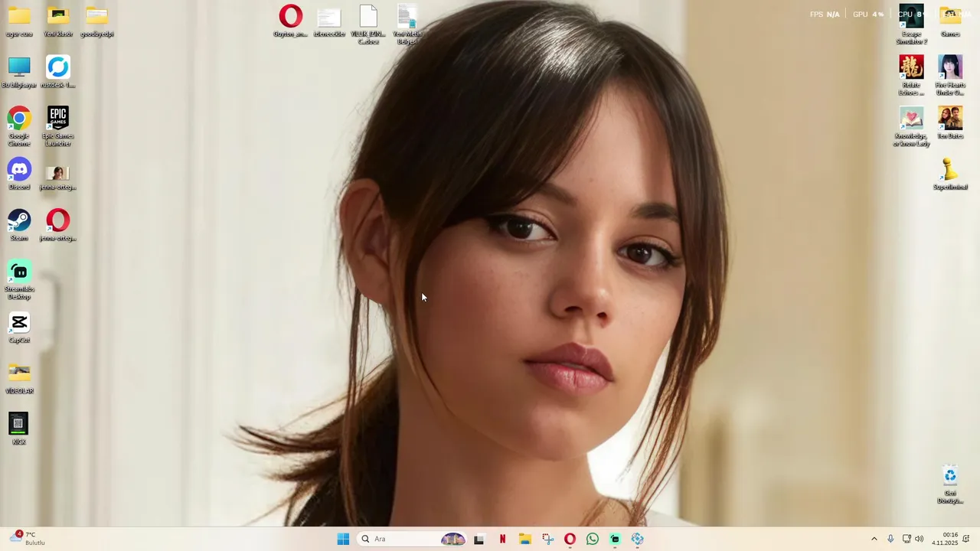The image size is (980, 551).
Task: Click the microphone tray icon
Action: (x=890, y=539)
